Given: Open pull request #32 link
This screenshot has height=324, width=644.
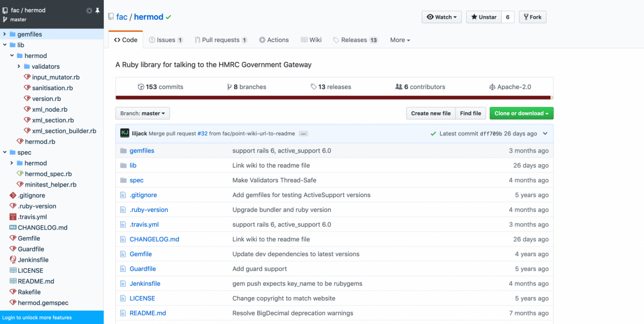Looking at the screenshot, I should pos(202,134).
